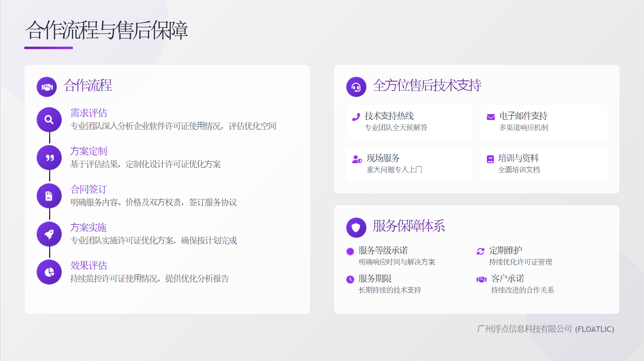Click the quote icon for 方案定制
The height and width of the screenshot is (361, 644).
coord(49,158)
